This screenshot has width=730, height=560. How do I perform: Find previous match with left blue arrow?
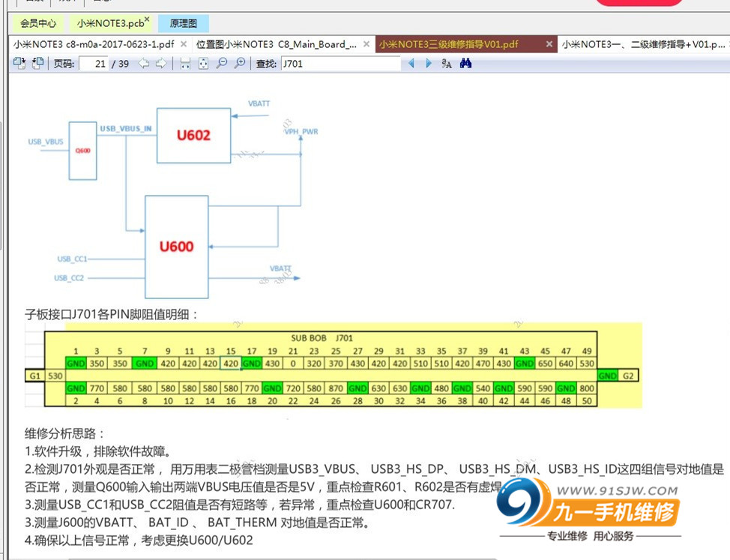(x=411, y=63)
